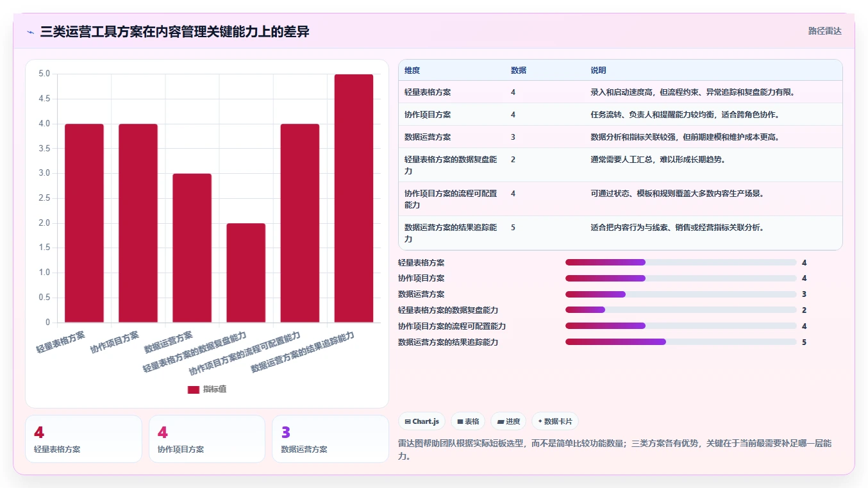Click the page title 三类运营工具方案在内容管理关键能力上的差异
This screenshot has width=868, height=488.
tap(174, 31)
